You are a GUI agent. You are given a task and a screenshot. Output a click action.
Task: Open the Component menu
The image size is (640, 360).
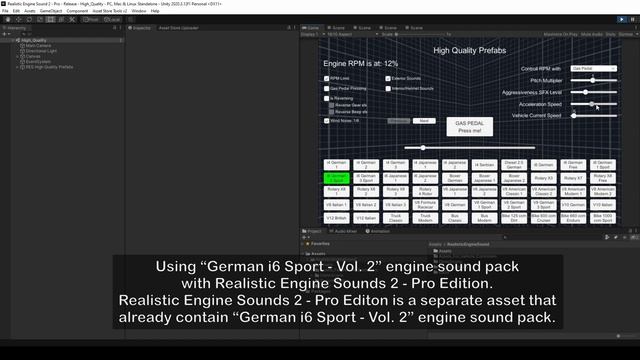pyautogui.click(x=77, y=11)
